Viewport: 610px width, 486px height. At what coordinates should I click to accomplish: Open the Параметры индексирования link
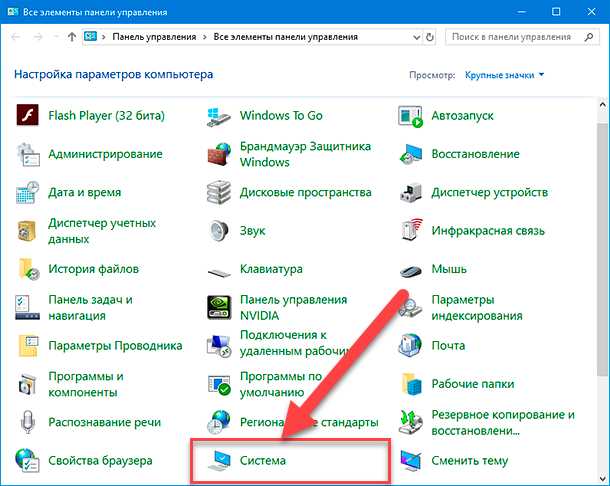(x=477, y=307)
